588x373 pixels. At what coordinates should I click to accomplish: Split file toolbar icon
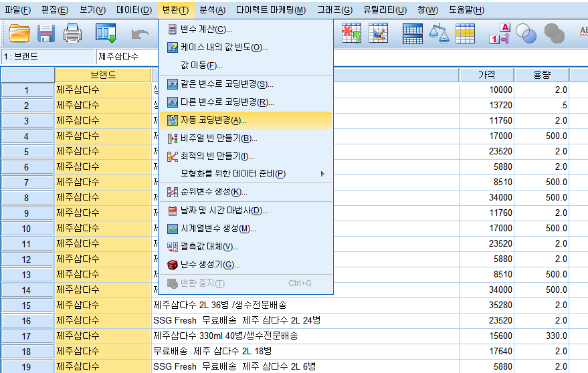(413, 33)
